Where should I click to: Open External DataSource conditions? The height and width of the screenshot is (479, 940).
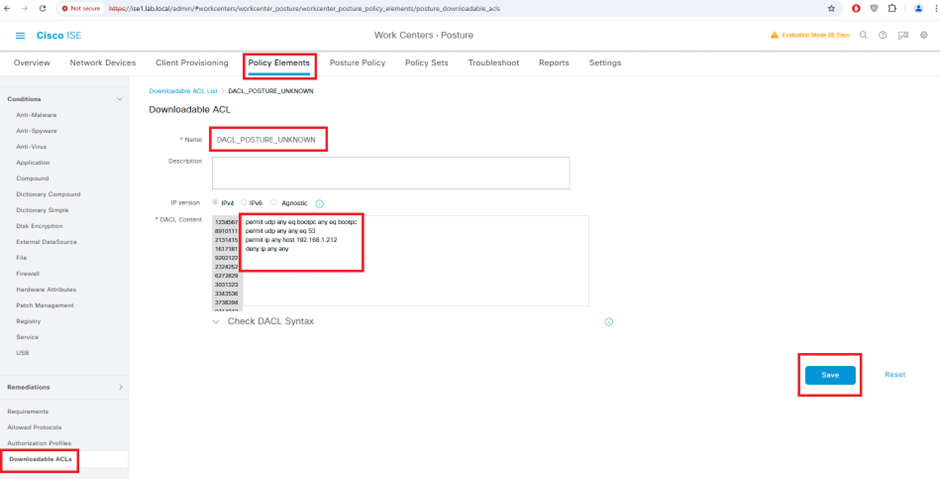click(47, 242)
